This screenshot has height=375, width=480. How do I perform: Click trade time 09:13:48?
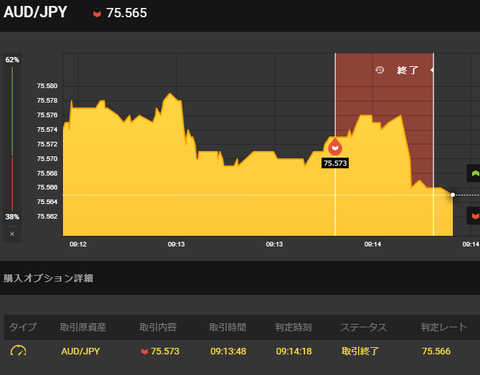point(228,351)
